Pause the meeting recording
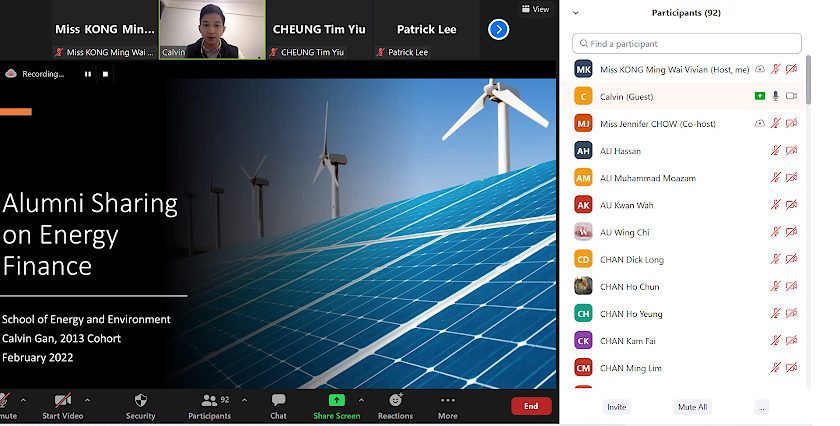 (88, 74)
